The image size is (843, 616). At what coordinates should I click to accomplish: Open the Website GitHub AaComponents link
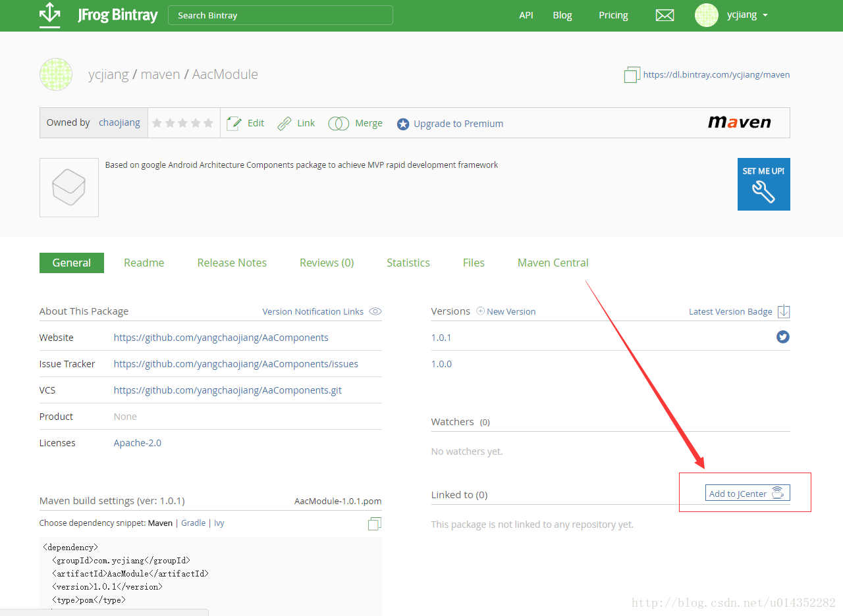[x=221, y=338]
